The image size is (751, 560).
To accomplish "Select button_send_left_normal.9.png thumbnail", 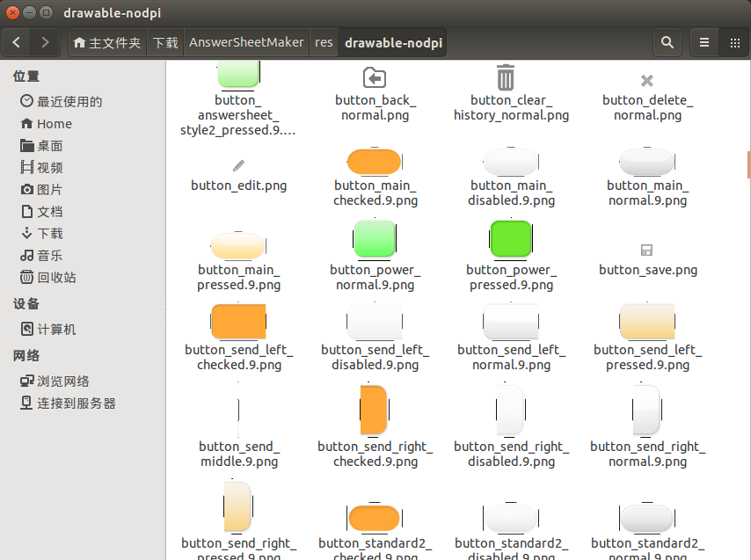I will point(511,321).
